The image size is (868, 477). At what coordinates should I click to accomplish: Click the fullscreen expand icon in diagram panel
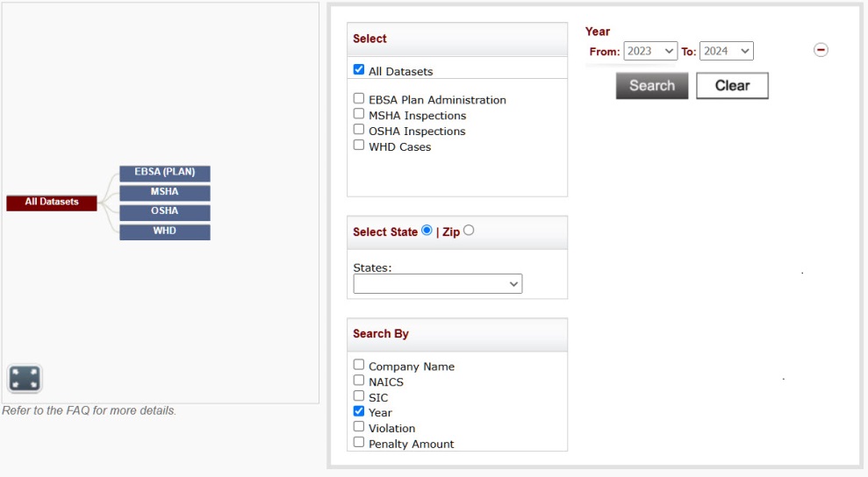point(25,379)
